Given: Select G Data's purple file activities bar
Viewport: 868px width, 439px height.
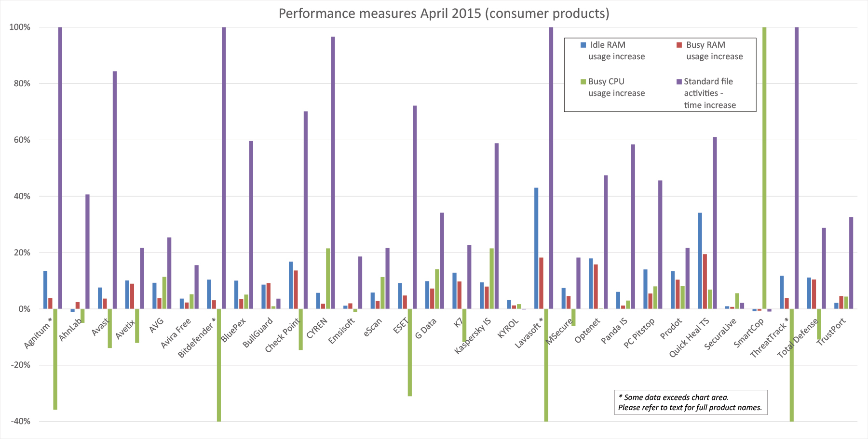Looking at the screenshot, I should pos(442,261).
